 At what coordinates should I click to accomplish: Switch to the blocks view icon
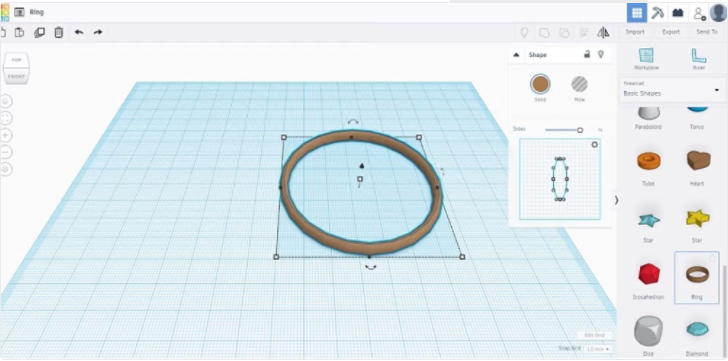678,13
